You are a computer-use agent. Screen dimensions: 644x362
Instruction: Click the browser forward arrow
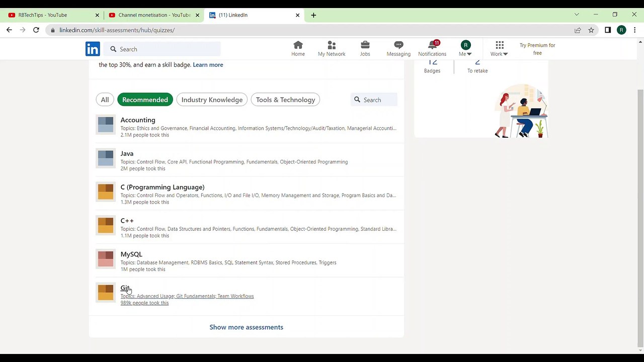click(23, 30)
